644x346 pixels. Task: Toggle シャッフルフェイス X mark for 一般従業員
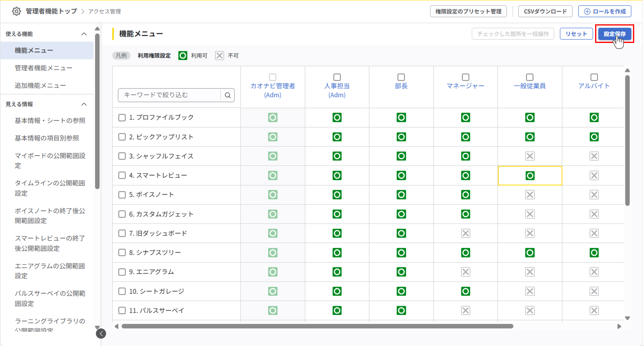pyautogui.click(x=530, y=156)
